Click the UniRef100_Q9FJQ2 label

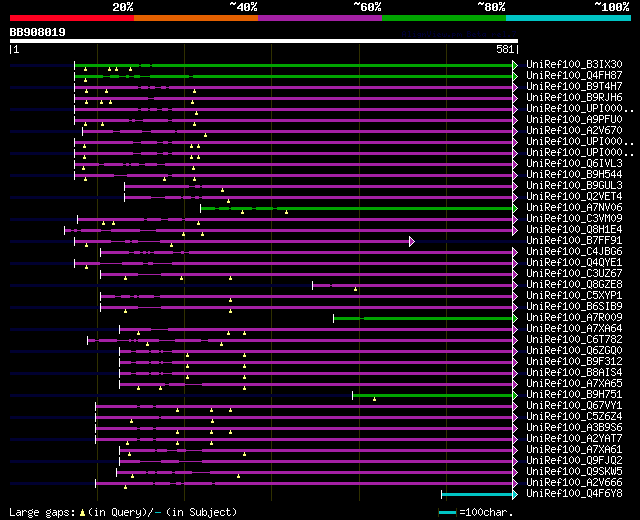coord(574,461)
